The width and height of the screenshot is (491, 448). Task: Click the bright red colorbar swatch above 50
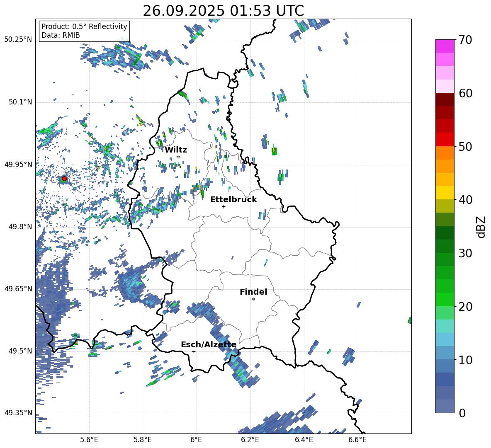tap(445, 139)
